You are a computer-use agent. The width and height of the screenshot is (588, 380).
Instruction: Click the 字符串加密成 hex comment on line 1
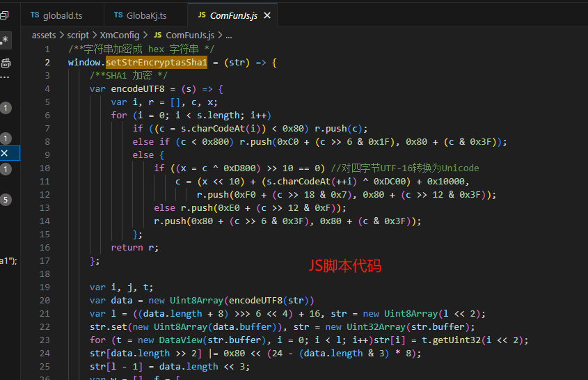click(141, 49)
